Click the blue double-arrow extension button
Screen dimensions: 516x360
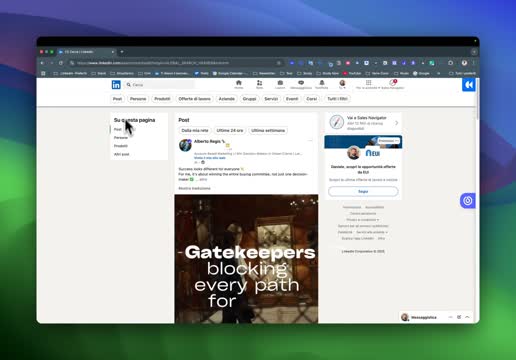(x=469, y=85)
